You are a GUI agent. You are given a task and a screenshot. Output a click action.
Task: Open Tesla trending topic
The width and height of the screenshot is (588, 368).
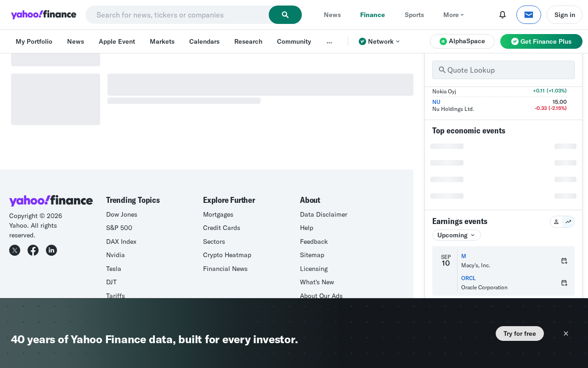click(113, 269)
